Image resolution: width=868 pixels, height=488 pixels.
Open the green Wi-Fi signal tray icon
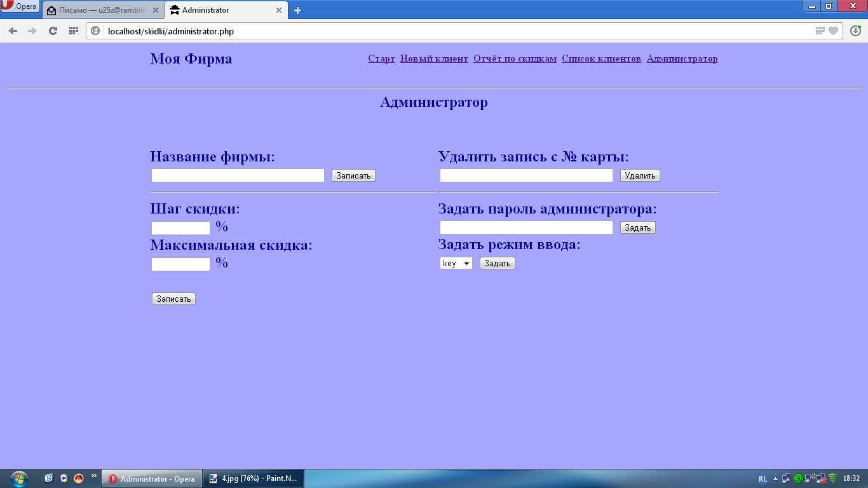[832, 478]
